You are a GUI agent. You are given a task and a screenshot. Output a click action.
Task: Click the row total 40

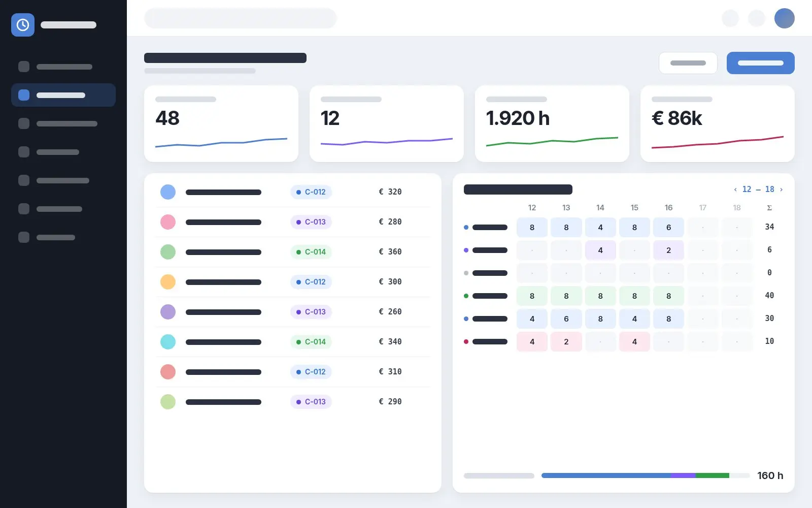pos(769,296)
